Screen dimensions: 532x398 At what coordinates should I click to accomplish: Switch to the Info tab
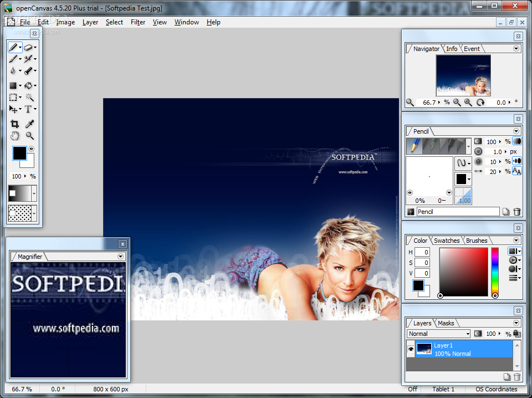tap(452, 49)
